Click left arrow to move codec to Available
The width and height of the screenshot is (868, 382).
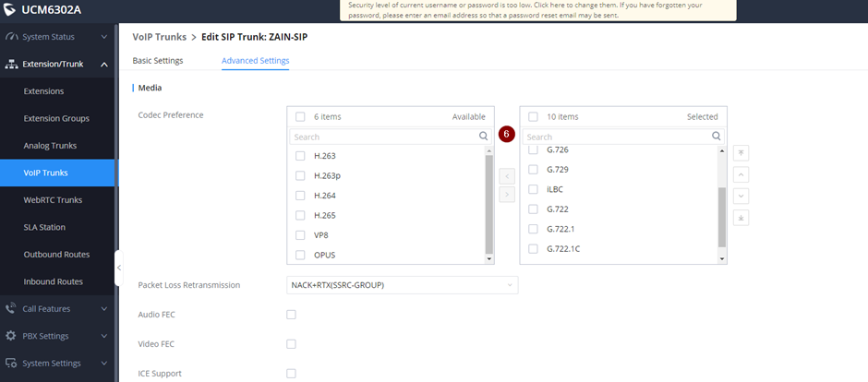click(x=507, y=175)
